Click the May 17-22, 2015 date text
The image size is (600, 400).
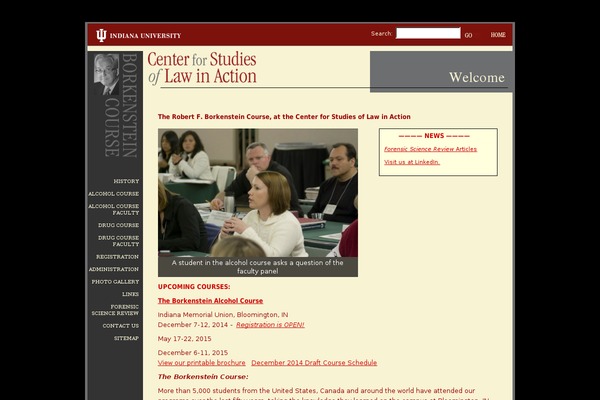coord(184,339)
